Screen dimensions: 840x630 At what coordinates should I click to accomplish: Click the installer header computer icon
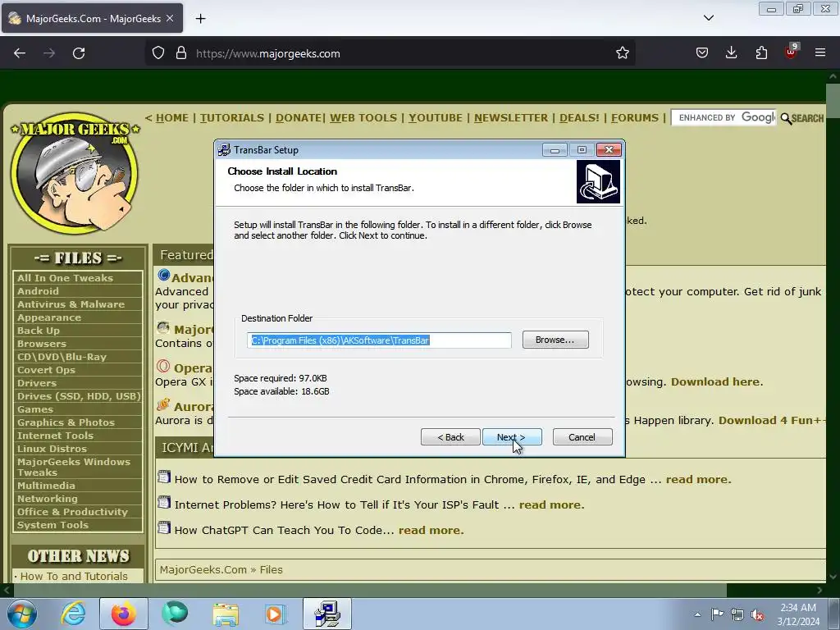(x=598, y=181)
